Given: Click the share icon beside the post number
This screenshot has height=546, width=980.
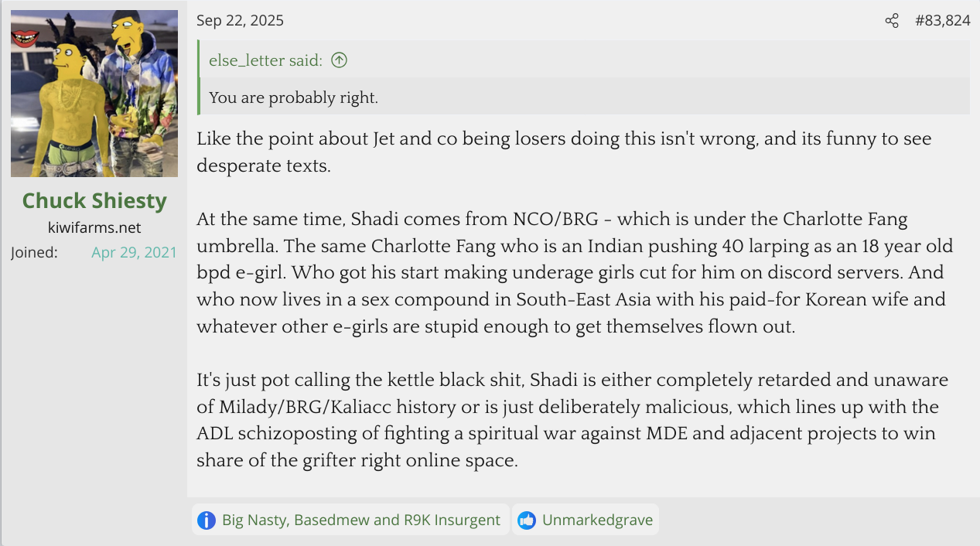Looking at the screenshot, I should [x=892, y=21].
